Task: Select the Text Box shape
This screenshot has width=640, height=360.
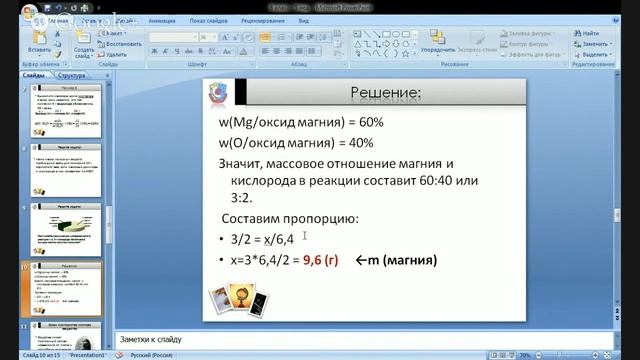Action: point(357,34)
